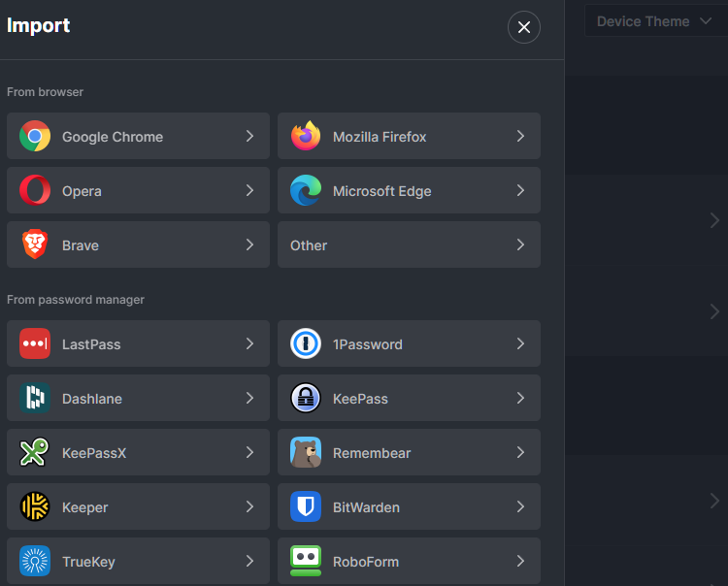Choose the Dashlane label

point(92,399)
